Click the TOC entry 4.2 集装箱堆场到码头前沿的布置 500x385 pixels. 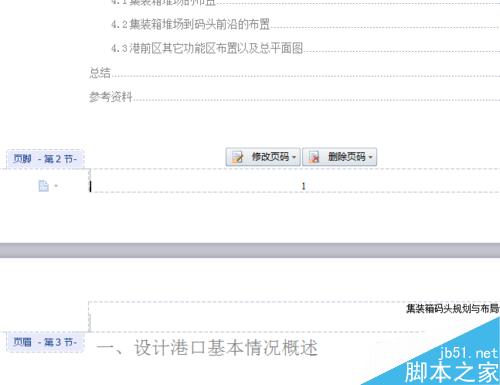(190, 24)
